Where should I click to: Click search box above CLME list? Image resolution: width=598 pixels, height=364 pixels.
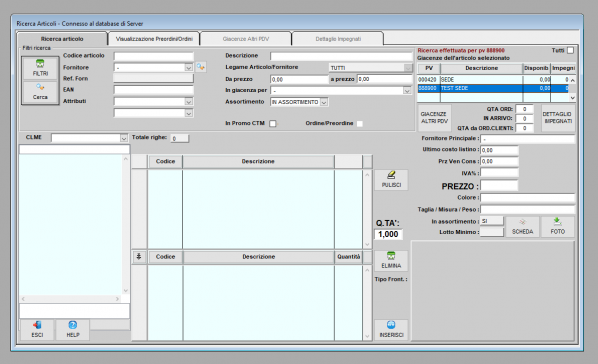74,149
